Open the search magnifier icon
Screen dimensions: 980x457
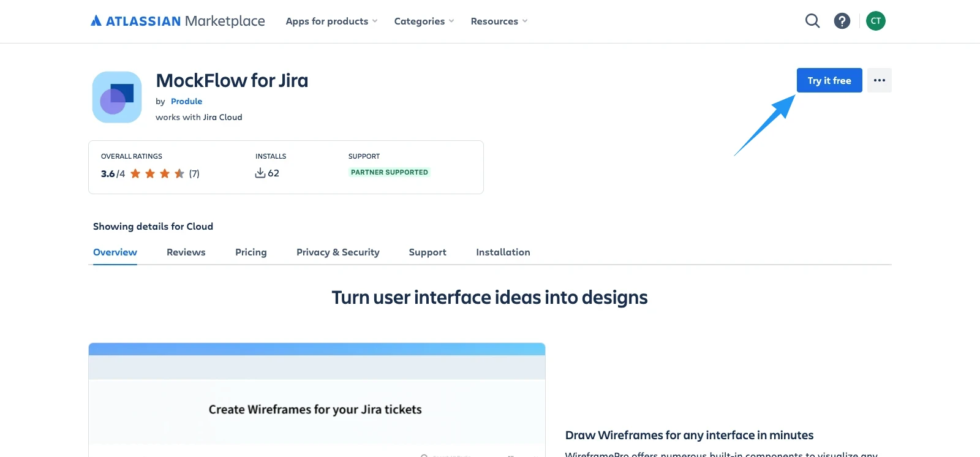pos(812,21)
